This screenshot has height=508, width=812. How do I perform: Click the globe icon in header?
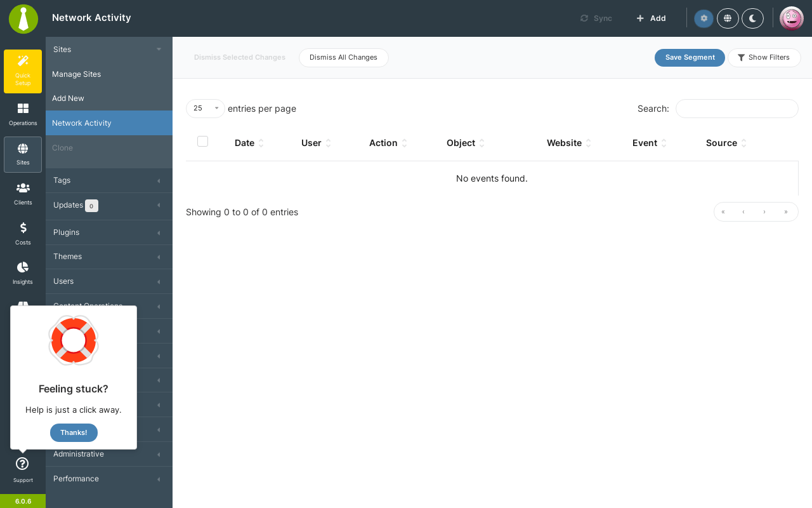(728, 18)
